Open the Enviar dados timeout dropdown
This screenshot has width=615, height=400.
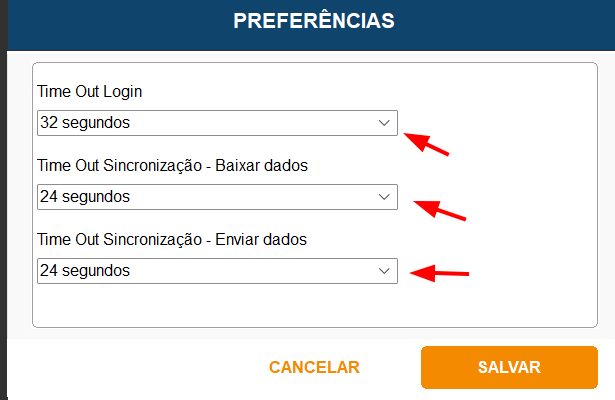pos(216,271)
